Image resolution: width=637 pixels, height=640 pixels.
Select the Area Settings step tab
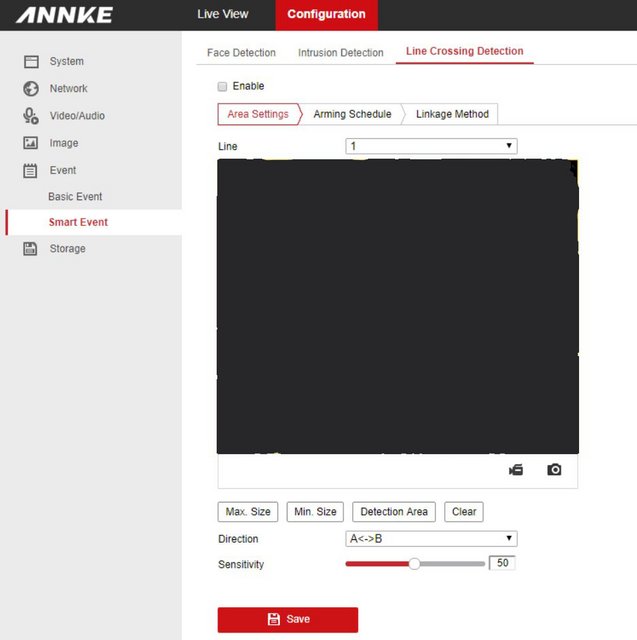[x=258, y=114]
